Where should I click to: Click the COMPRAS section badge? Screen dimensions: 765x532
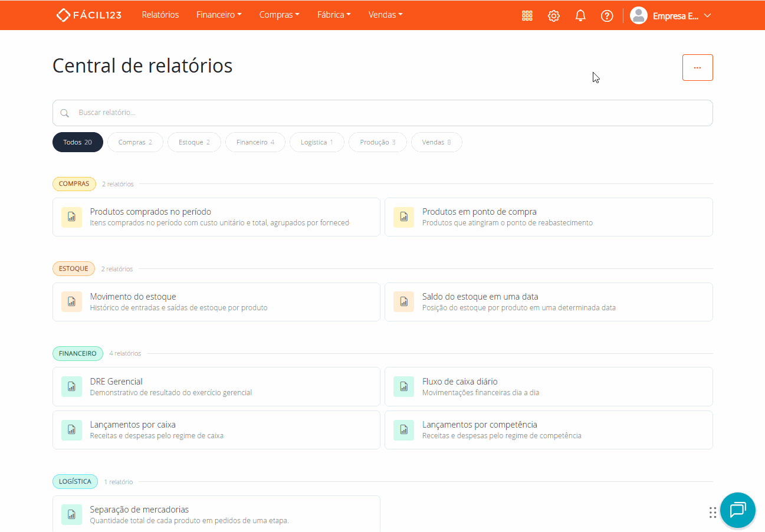74,184
